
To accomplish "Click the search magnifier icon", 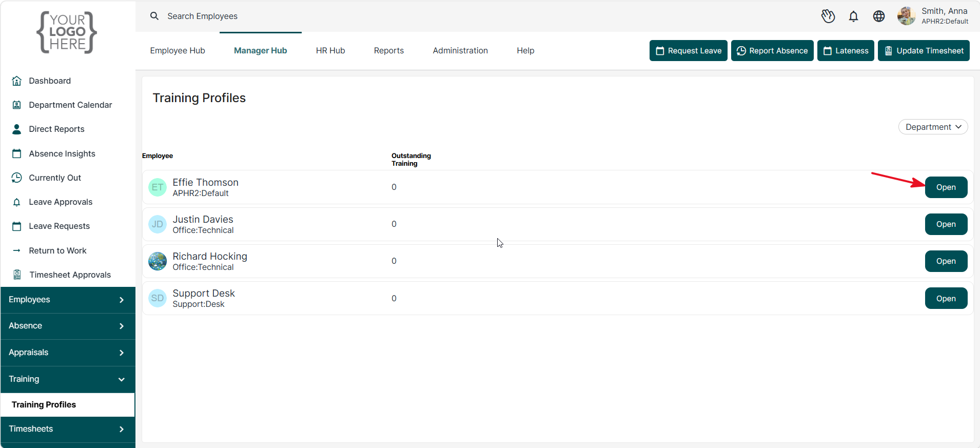I will click(x=154, y=16).
